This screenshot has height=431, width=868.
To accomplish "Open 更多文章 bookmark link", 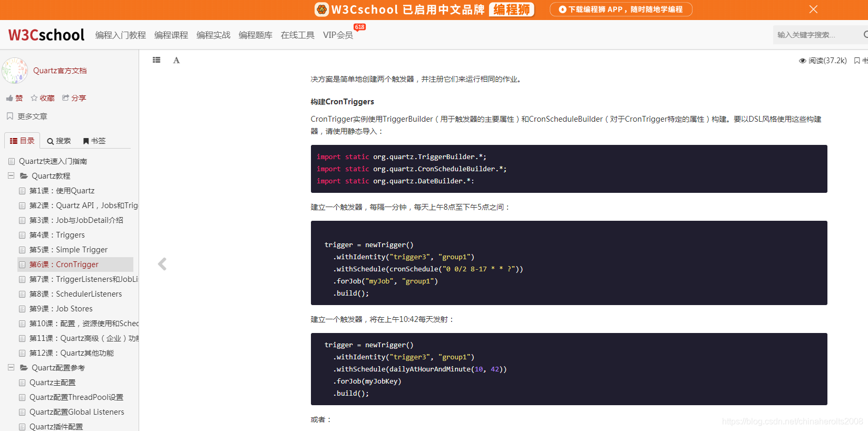I will click(x=27, y=116).
